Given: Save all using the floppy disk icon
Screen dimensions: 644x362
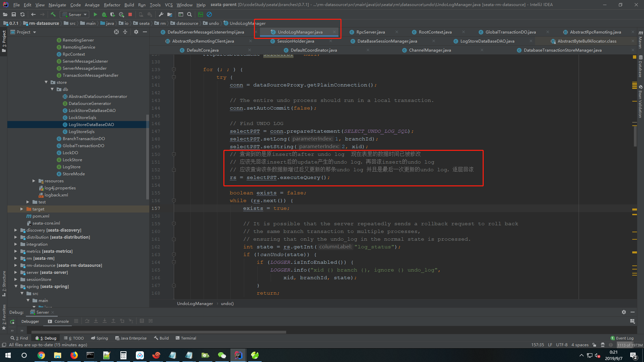Looking at the screenshot, I should (x=14, y=14).
